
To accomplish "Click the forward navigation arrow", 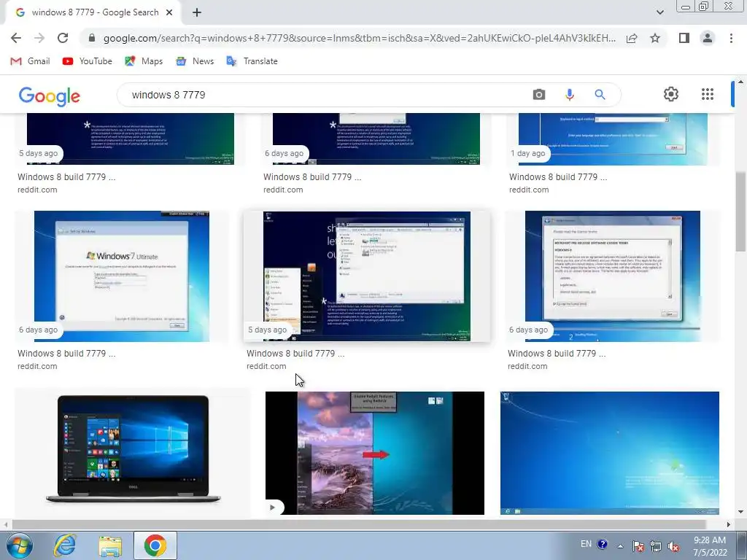I will tap(39, 38).
